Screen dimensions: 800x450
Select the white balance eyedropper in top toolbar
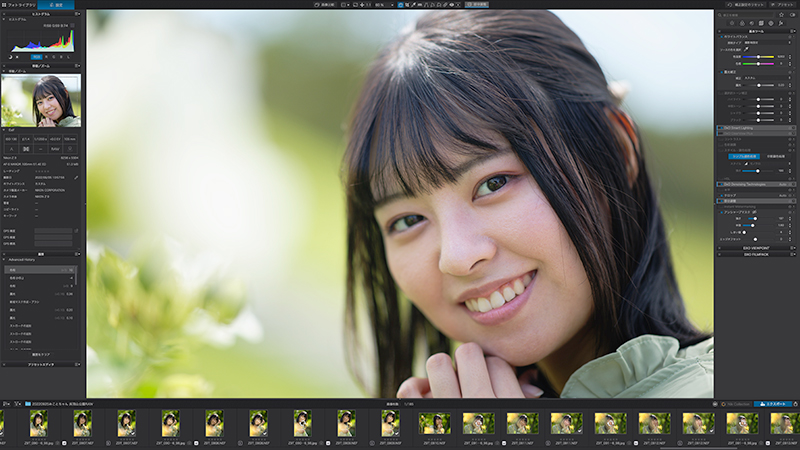[x=413, y=5]
